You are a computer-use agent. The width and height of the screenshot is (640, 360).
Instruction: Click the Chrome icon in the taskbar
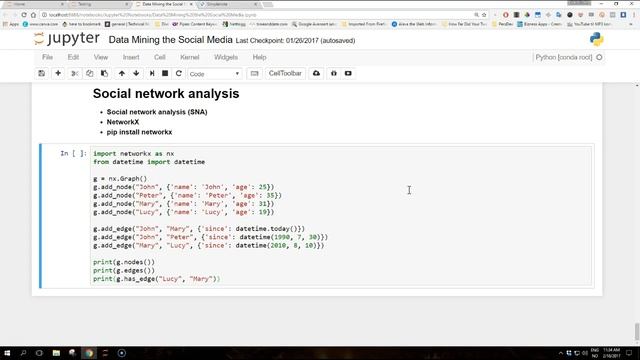click(89, 353)
